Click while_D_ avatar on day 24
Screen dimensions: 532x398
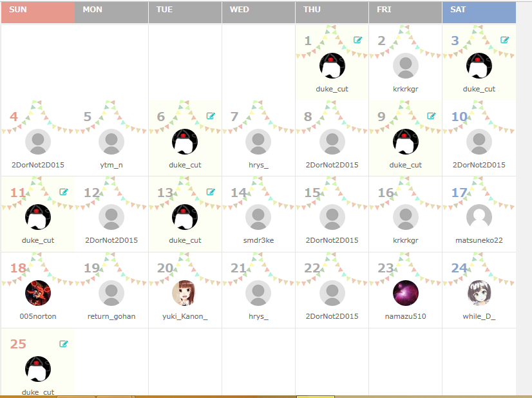click(479, 293)
